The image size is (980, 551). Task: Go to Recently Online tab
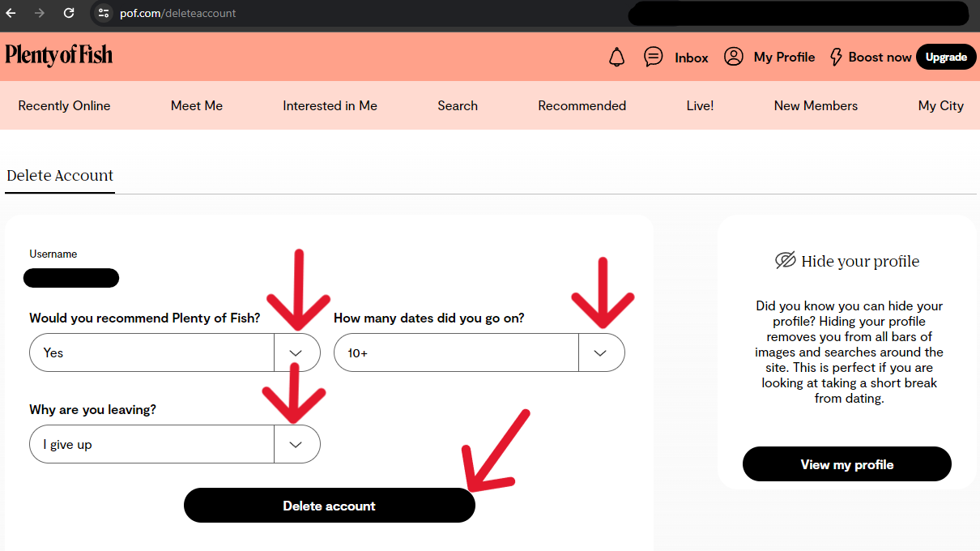(x=64, y=106)
